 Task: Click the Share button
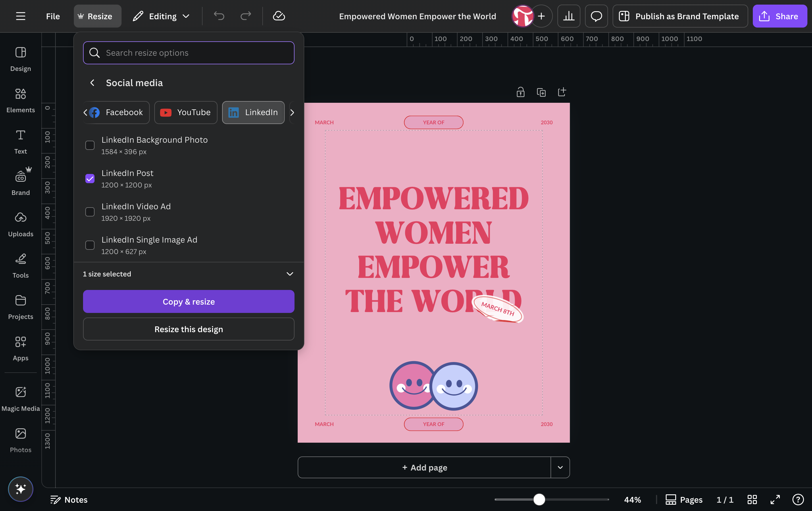click(x=780, y=16)
